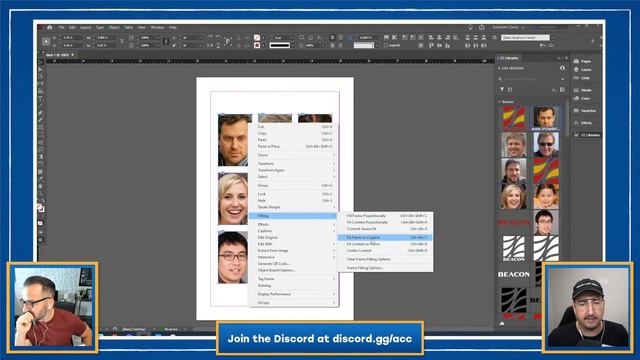The image size is (640, 360).
Task: Click the text wrap P icon in Control panel
Action: (228, 41)
